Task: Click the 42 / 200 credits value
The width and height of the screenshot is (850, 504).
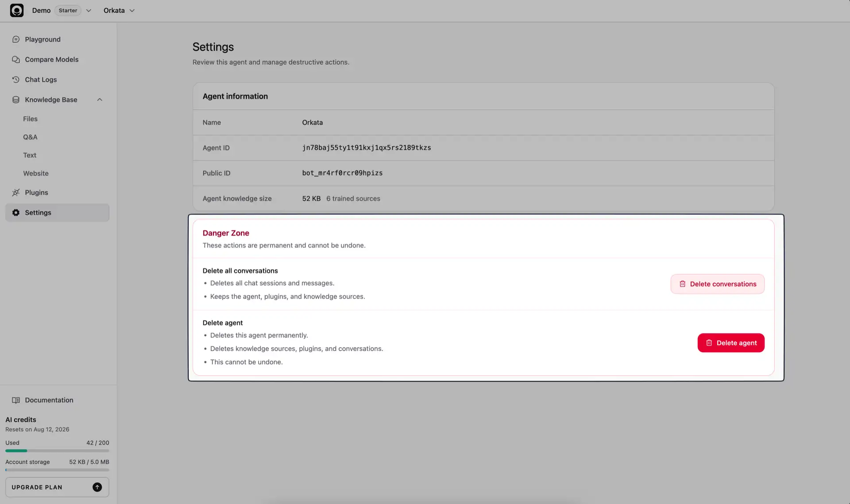Action: pyautogui.click(x=98, y=442)
